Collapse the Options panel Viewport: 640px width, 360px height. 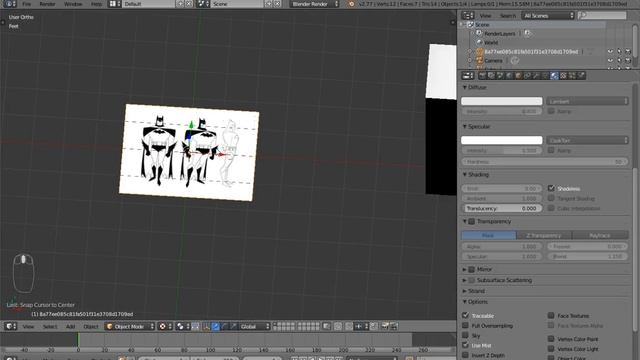(464, 302)
